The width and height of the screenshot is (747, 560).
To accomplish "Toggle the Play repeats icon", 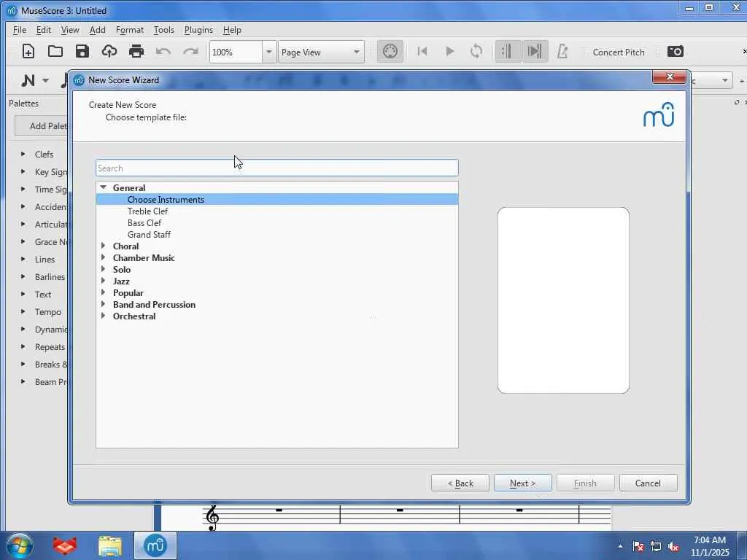I will point(508,51).
